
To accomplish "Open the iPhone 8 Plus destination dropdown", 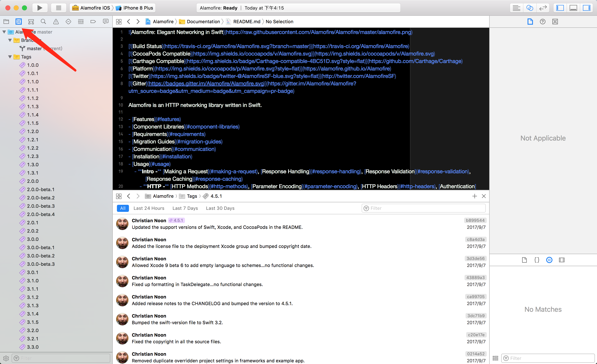I will (x=138, y=8).
